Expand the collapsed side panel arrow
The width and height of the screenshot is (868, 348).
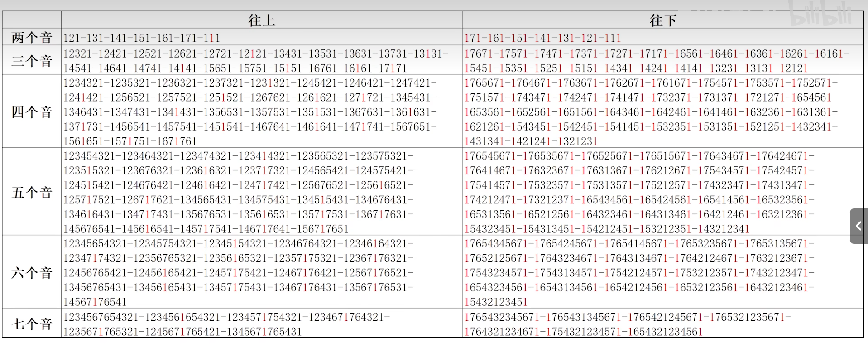858,226
